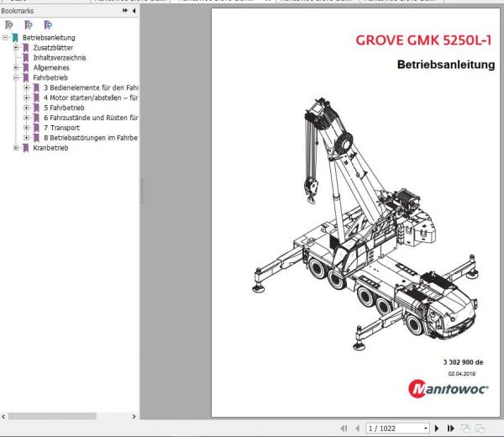Expand the Zusatzblätter bookmark node
Image resolution: width=504 pixels, height=437 pixels.
point(16,48)
